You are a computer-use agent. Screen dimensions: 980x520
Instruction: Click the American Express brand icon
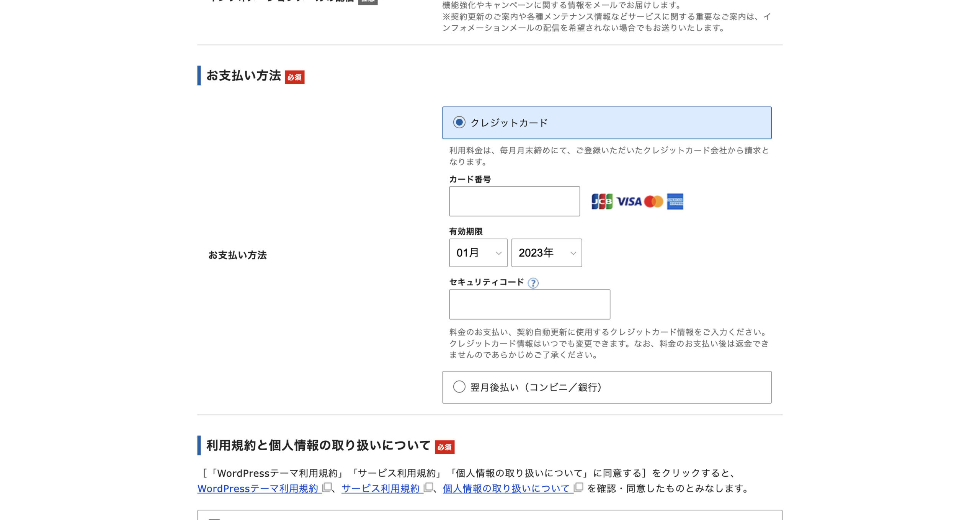click(677, 202)
